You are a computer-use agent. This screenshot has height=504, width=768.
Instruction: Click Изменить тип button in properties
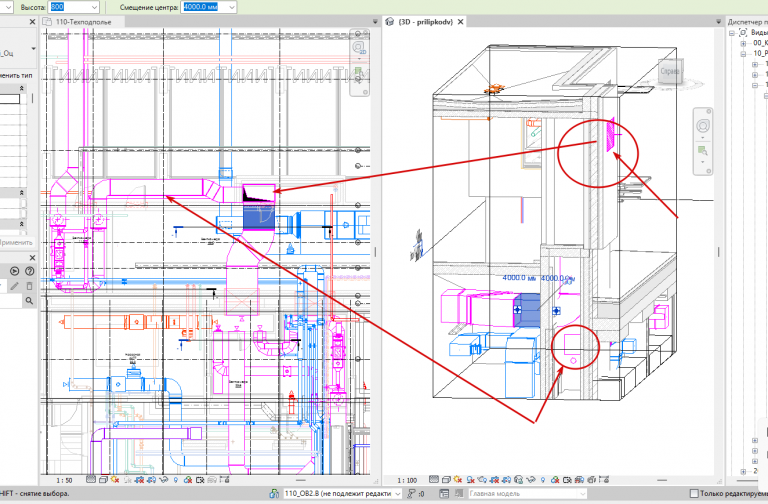[x=16, y=75]
